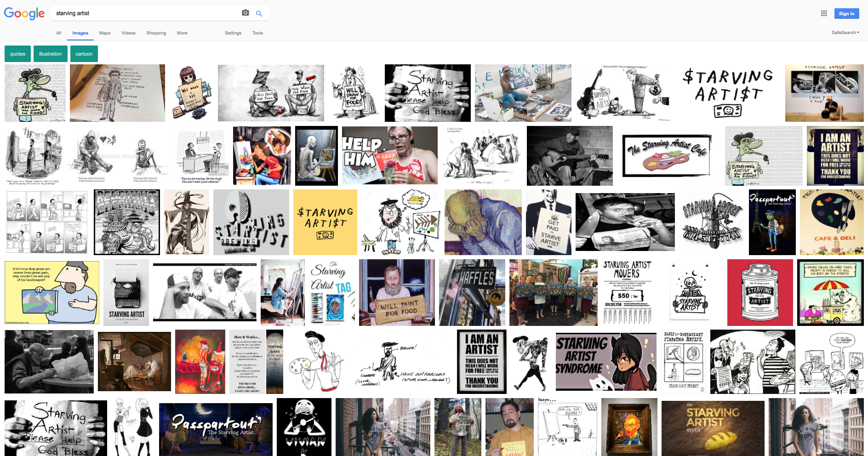Open the Google apps grid icon
This screenshot has height=456, width=868.
tap(824, 13)
